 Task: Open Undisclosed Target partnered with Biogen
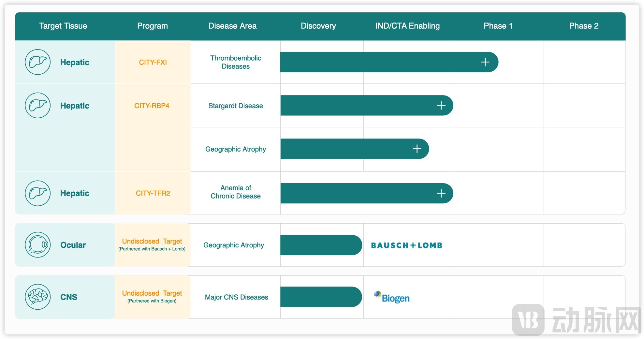[152, 297]
